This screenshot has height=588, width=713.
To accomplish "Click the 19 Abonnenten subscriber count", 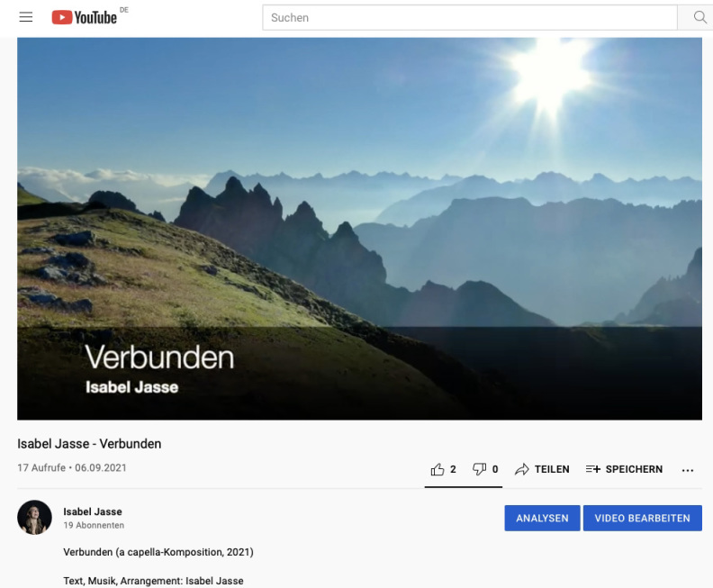I will click(x=94, y=525).
